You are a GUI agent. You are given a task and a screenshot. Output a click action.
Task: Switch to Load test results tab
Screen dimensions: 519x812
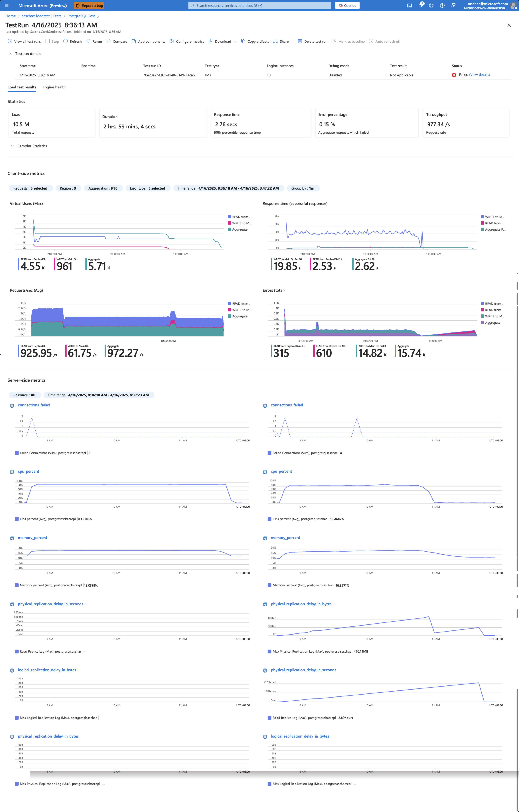pyautogui.click(x=22, y=87)
